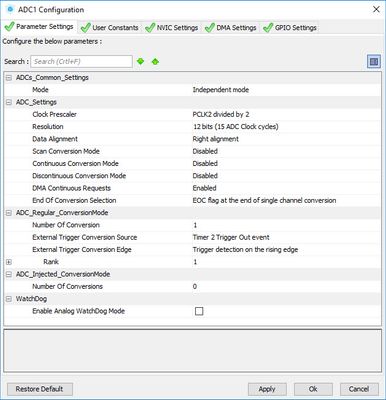Collapse the ADCs_Common_Settings group
This screenshot has height=400, width=386.
(x=9, y=78)
